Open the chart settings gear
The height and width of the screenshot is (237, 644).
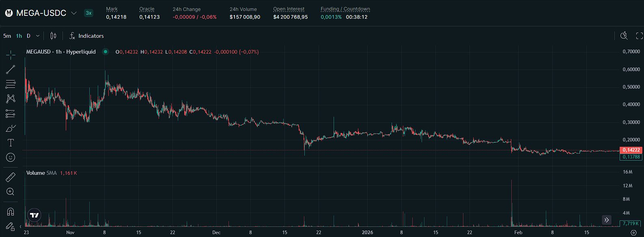[634, 233]
